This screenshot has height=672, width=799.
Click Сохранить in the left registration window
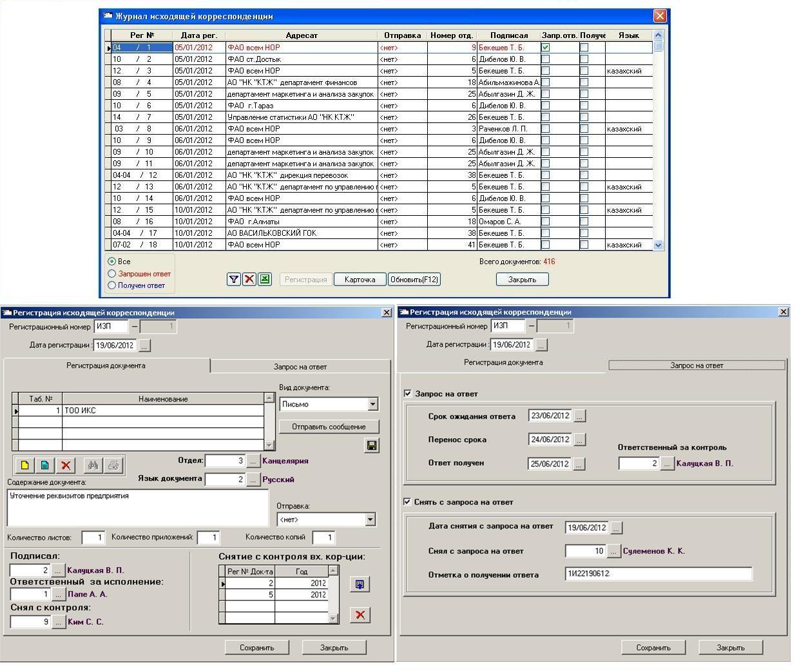click(257, 648)
